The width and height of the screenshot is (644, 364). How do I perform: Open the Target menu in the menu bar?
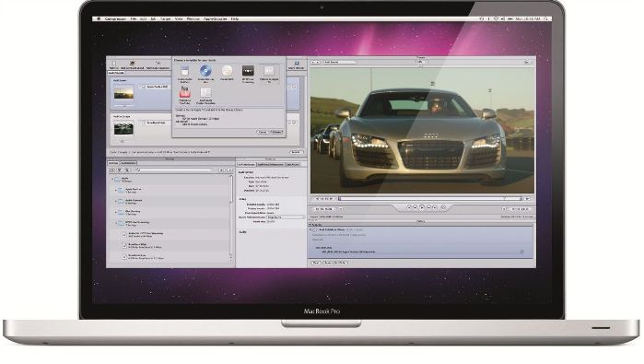165,19
